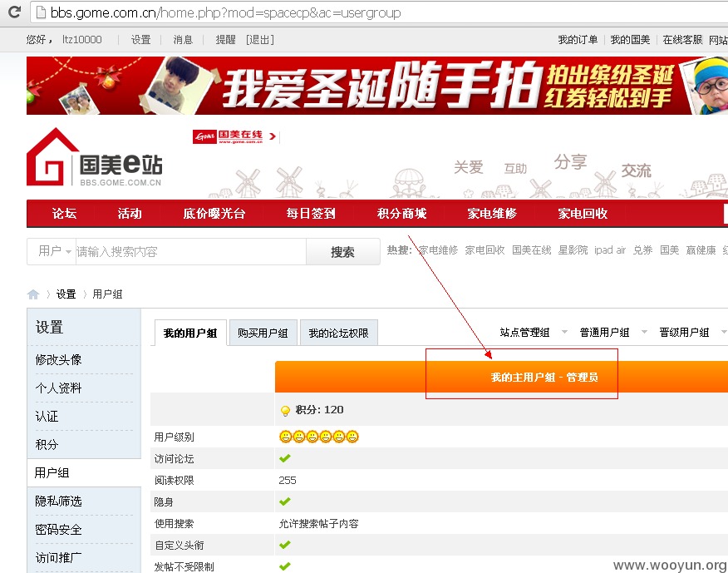The image size is (728, 573).
Task: Open 设置 link in top bar
Action: point(140,39)
